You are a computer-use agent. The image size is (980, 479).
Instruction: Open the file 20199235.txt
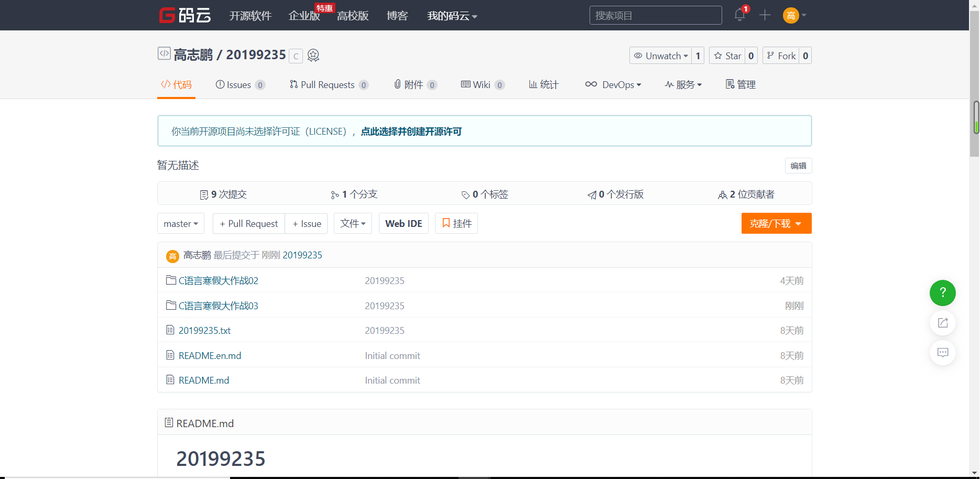(204, 331)
